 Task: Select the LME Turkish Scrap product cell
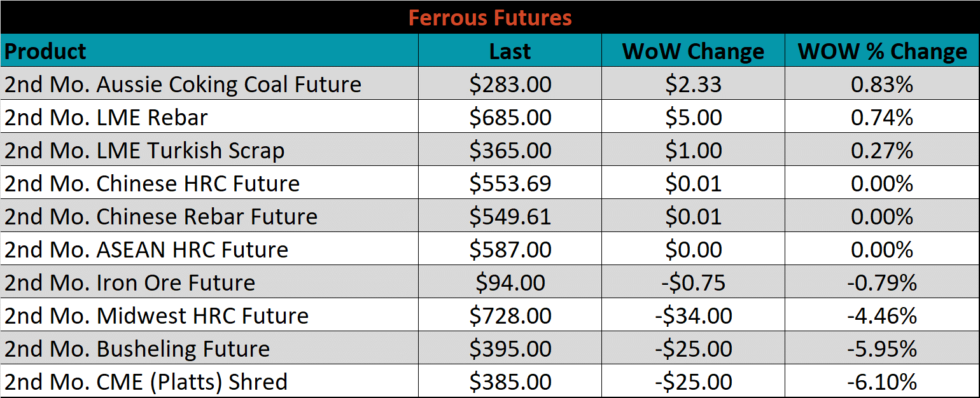point(209,150)
